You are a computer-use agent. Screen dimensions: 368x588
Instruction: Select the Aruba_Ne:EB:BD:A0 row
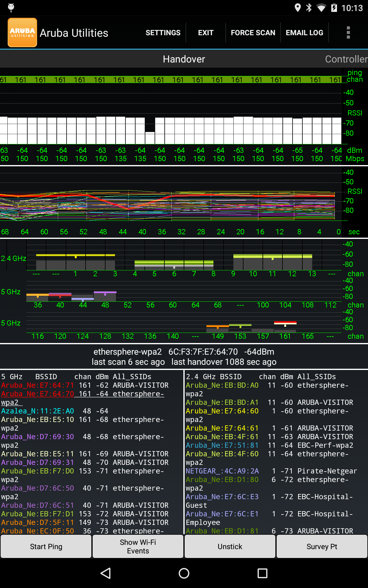tap(267, 390)
